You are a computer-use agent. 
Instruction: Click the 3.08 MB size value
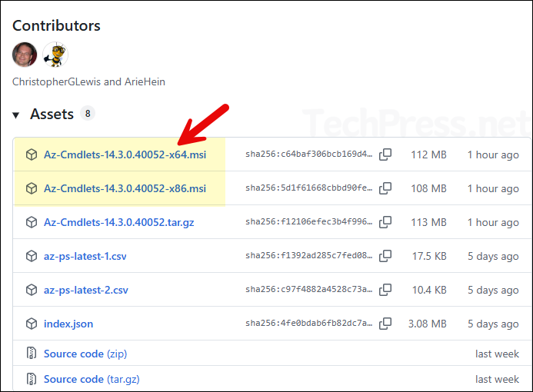(428, 324)
